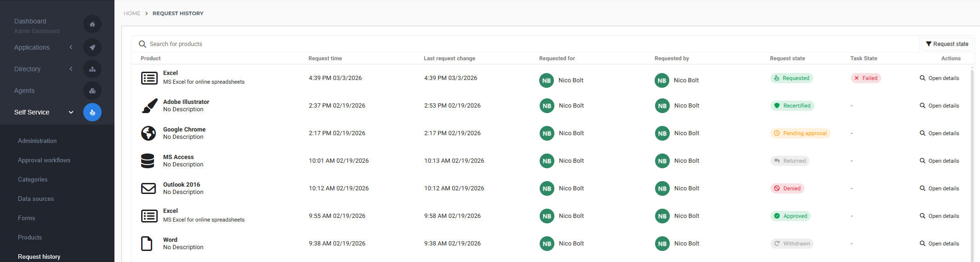
Task: Click the MS Access database icon
Action: click(x=148, y=161)
